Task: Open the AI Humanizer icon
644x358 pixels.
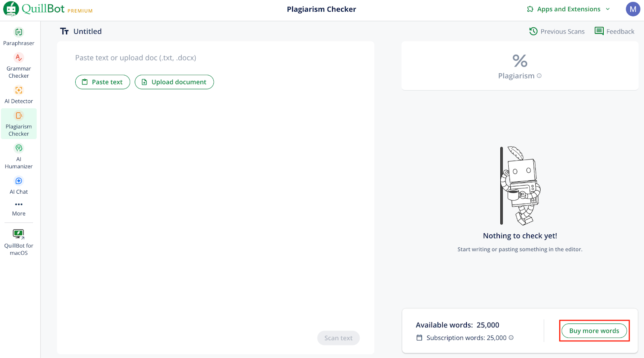Action: 19,148
